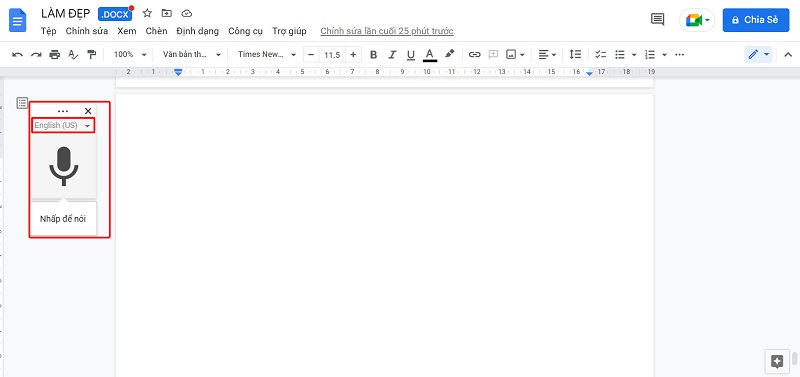The height and width of the screenshot is (377, 800).
Task: Insert a bulleted list
Action: point(620,55)
